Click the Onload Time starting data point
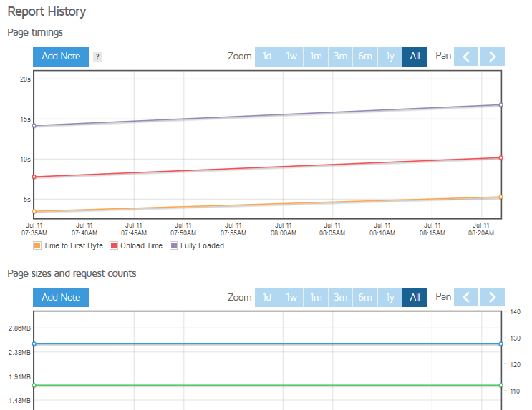 34,177
